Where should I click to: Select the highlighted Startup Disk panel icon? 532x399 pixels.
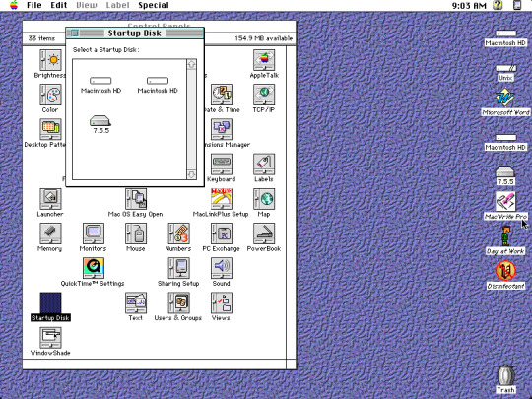pos(50,303)
